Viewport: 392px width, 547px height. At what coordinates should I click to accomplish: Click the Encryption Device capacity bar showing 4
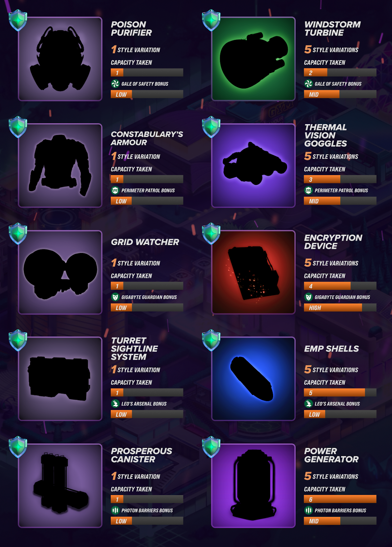340,286
